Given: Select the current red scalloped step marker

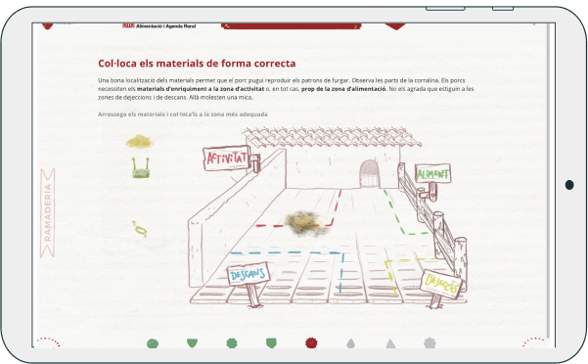Looking at the screenshot, I should click(x=311, y=342).
